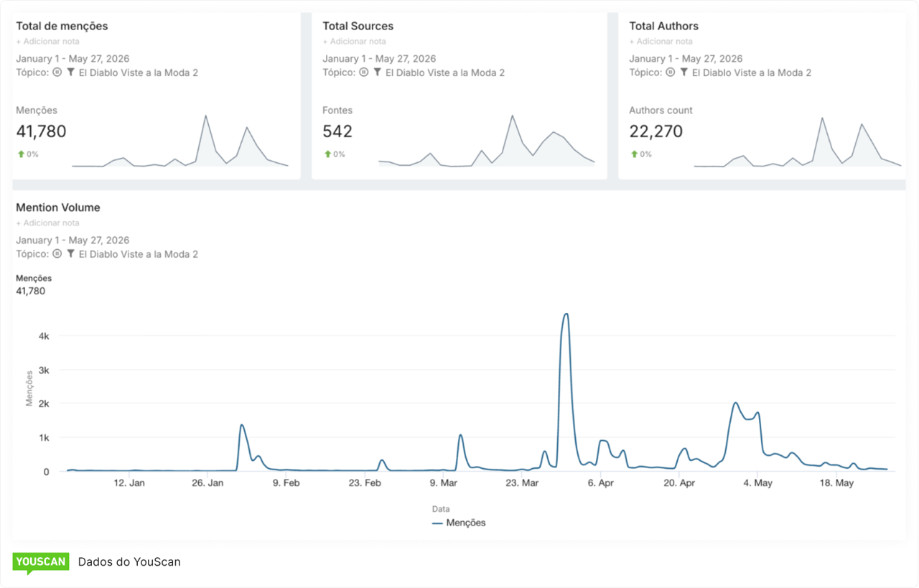Image resolution: width=919 pixels, height=588 pixels.
Task: Click the filter funnel icon in Mention Volume panel
Action: tap(71, 254)
